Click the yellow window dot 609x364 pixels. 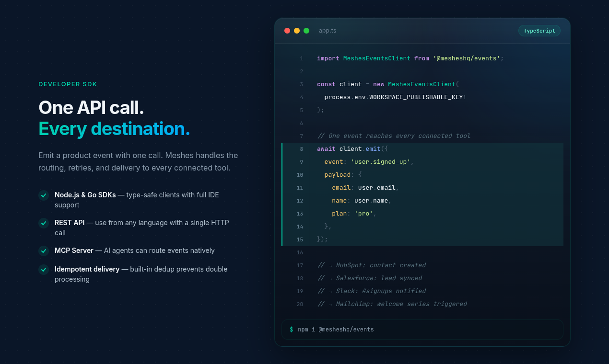[297, 31]
